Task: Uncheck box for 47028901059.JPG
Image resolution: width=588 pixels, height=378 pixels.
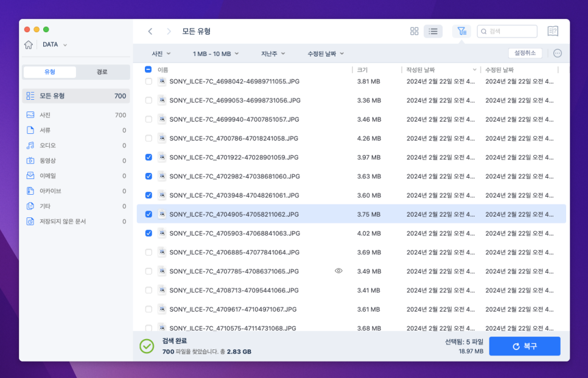Action: (x=149, y=157)
